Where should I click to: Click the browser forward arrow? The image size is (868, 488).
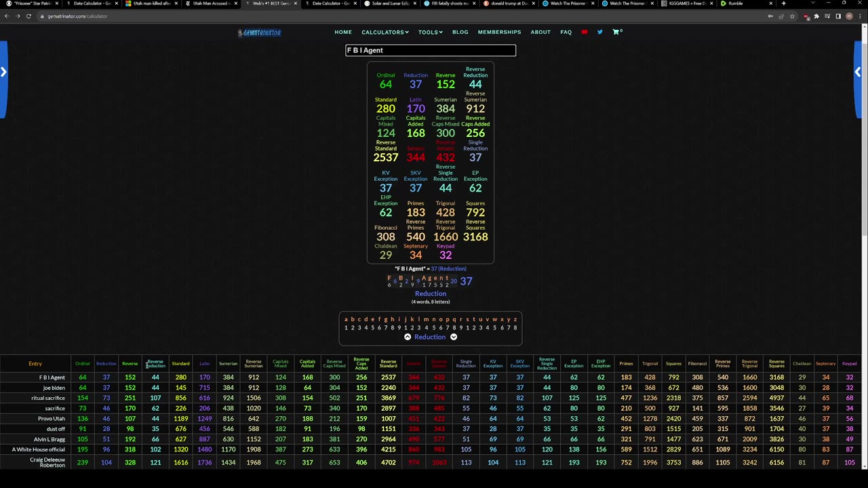18,16
